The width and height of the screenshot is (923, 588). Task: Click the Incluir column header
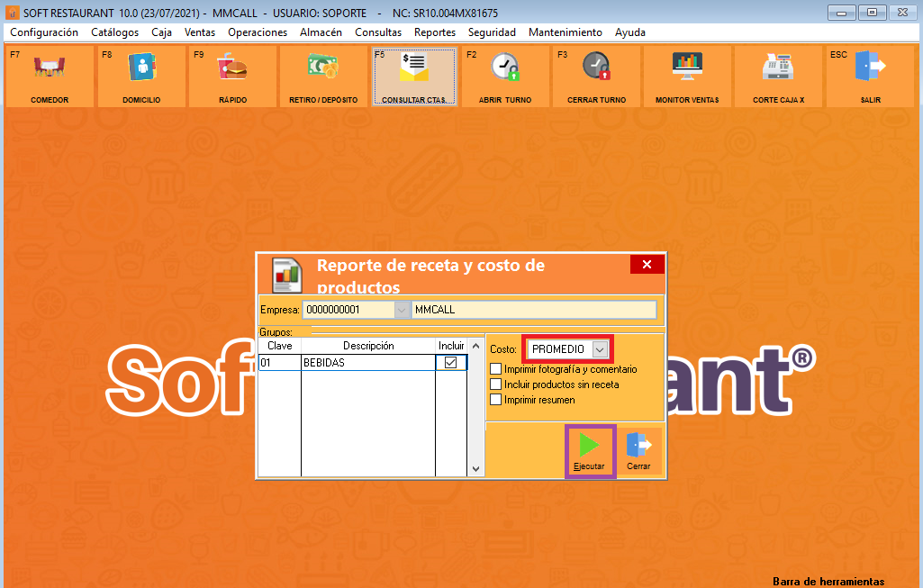451,346
